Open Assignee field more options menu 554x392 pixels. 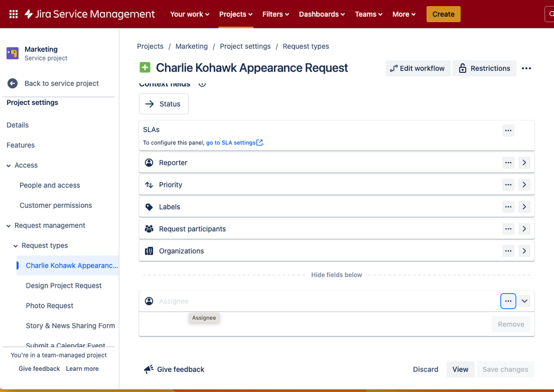tap(508, 301)
